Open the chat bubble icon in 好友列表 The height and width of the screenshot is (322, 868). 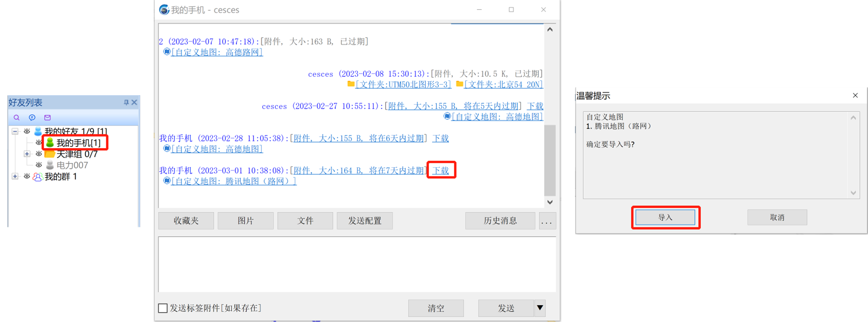pyautogui.click(x=32, y=118)
